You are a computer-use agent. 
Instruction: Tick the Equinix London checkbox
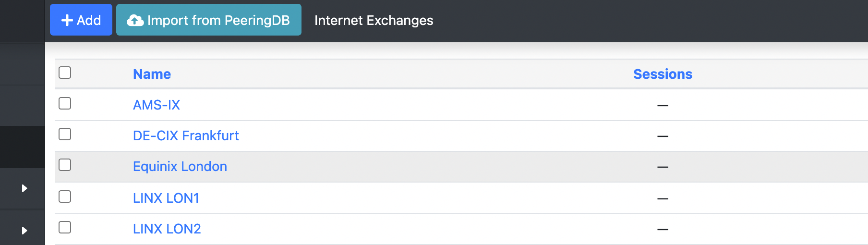[x=65, y=165]
